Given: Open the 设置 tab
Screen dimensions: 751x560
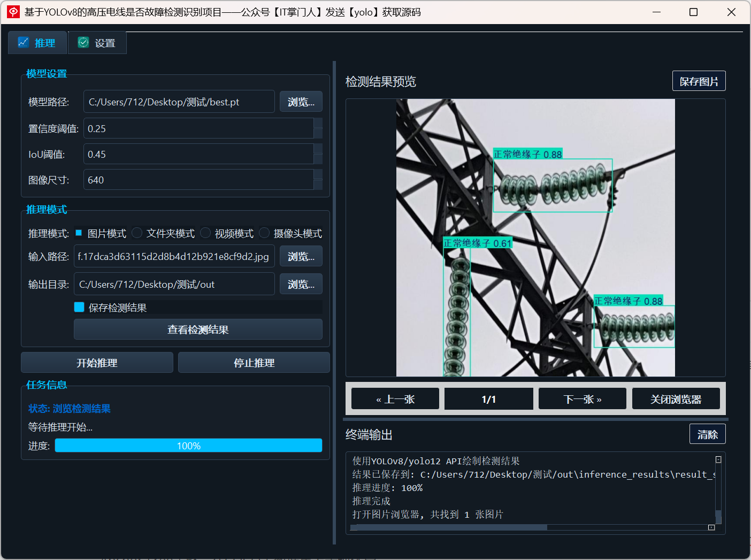Looking at the screenshot, I should click(97, 43).
